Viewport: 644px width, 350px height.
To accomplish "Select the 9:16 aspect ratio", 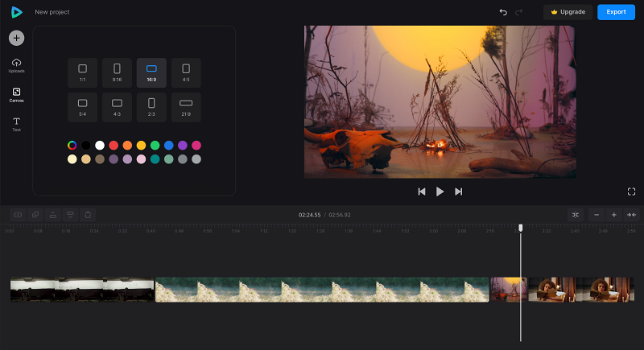I will tap(117, 72).
